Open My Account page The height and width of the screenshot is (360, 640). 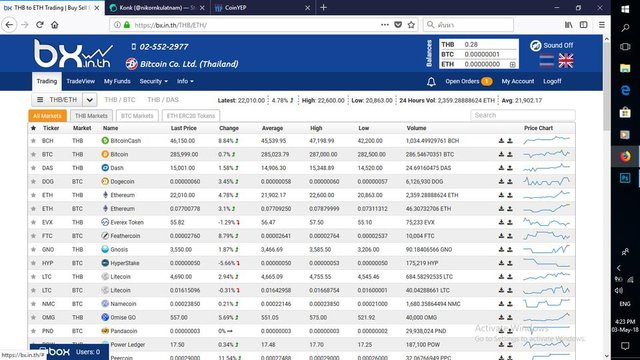(x=518, y=81)
